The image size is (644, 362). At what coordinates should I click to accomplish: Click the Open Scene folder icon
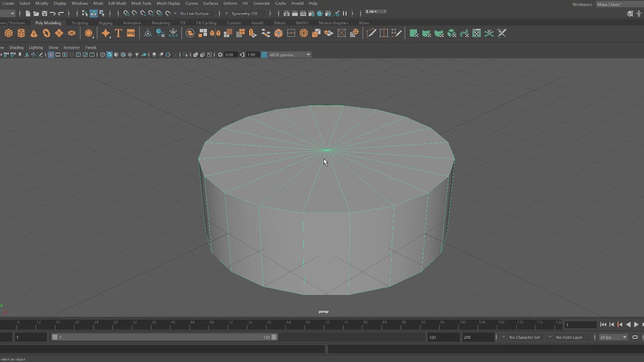(x=36, y=14)
